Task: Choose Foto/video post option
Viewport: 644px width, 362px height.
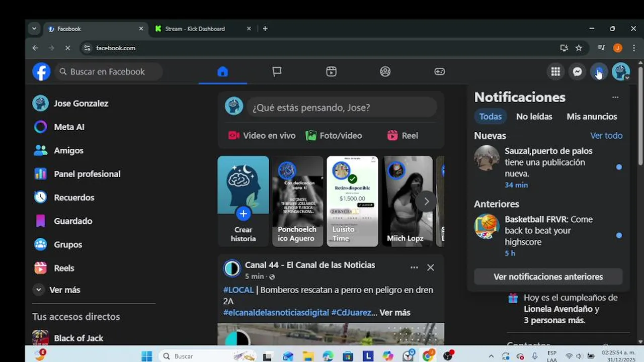Action: (334, 135)
